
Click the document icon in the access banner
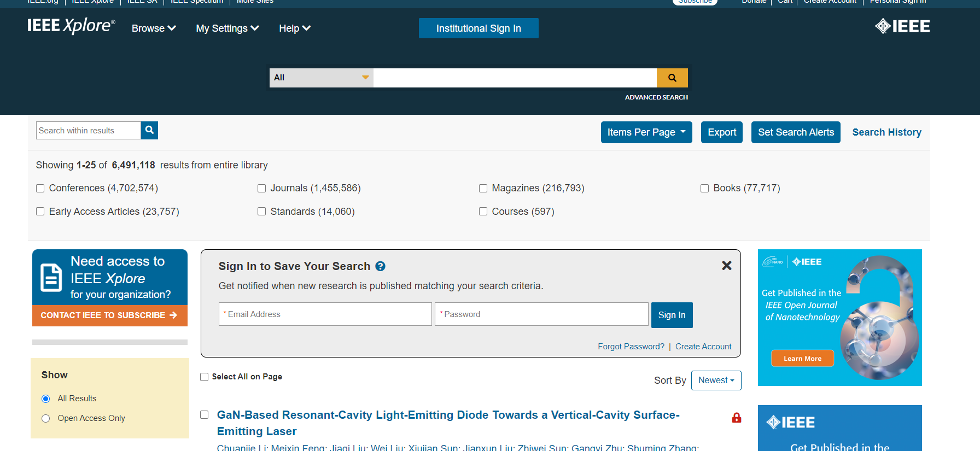51,278
